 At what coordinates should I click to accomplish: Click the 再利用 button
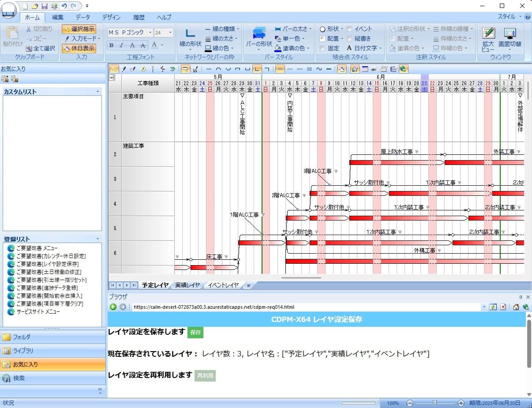(205, 376)
